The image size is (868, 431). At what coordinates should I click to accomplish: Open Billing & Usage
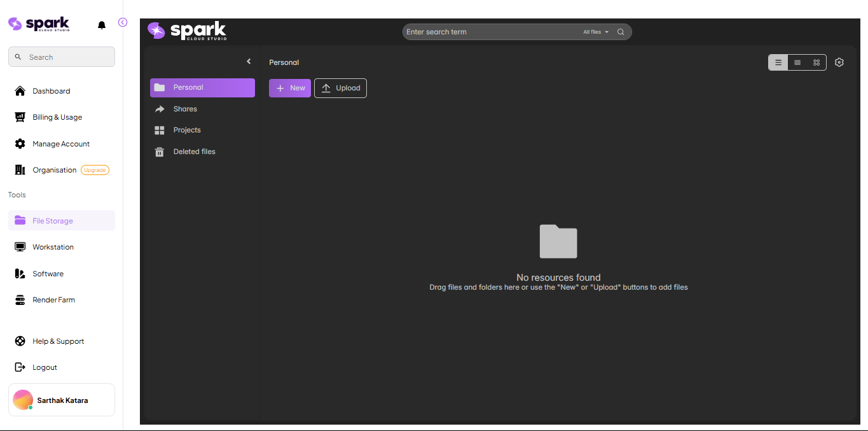pos(57,117)
